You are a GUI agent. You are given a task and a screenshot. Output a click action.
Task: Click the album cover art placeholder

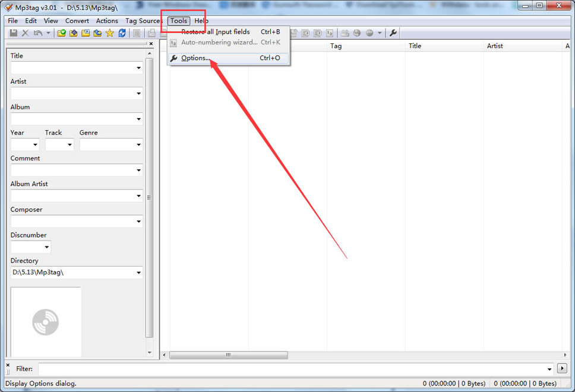(46, 322)
